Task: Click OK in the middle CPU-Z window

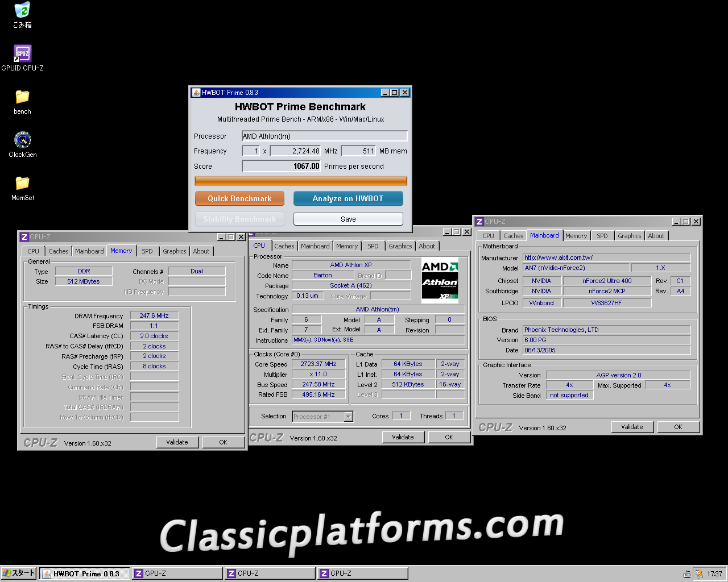Action: 449,437
